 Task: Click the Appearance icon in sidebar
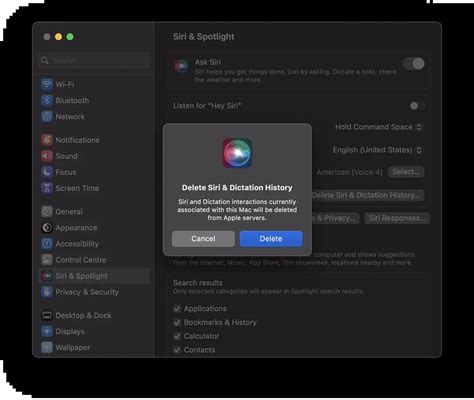47,228
